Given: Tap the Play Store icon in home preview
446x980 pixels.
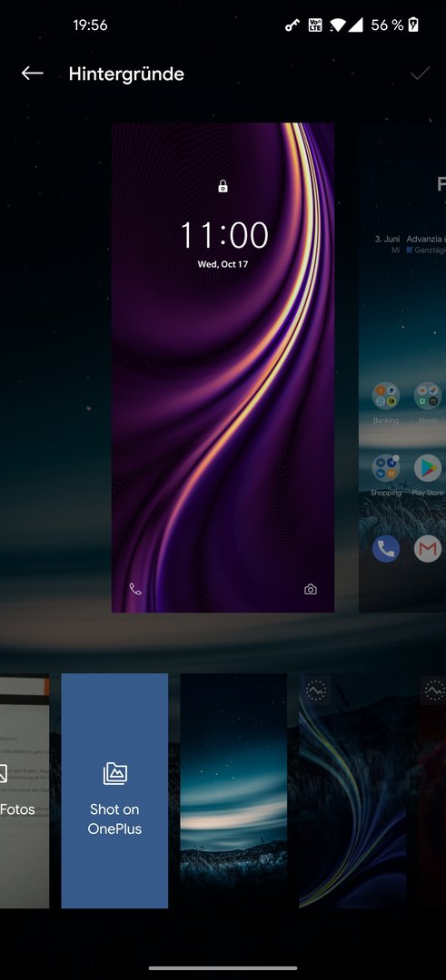Looking at the screenshot, I should (x=428, y=467).
